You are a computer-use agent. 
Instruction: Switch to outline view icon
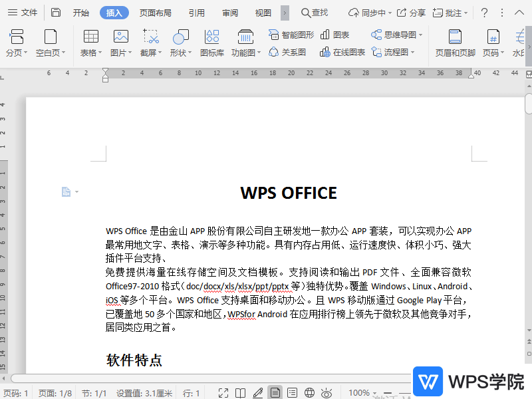click(292, 393)
